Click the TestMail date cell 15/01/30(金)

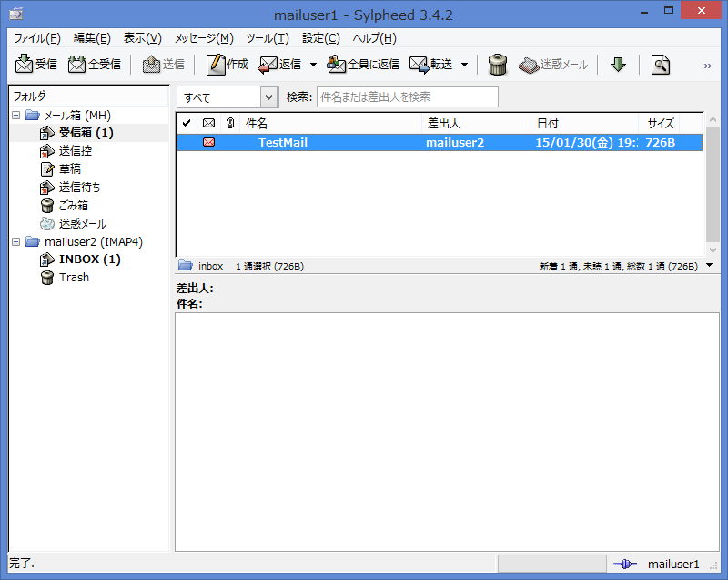586,143
